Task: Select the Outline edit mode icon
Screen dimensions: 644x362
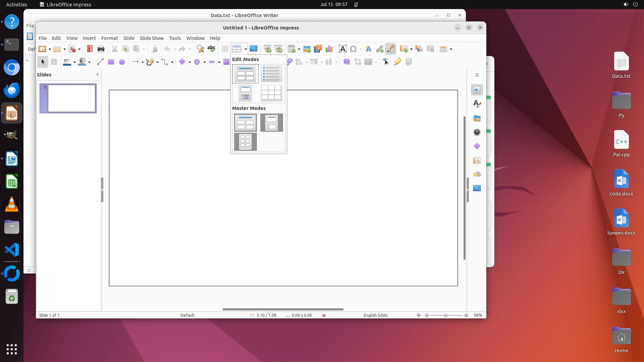Action: pos(271,74)
